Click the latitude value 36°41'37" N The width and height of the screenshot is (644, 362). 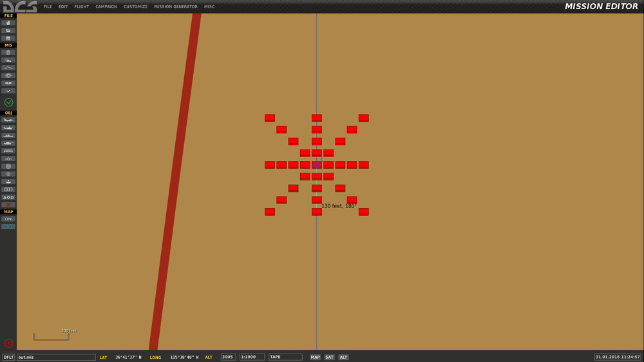pyautogui.click(x=128, y=357)
